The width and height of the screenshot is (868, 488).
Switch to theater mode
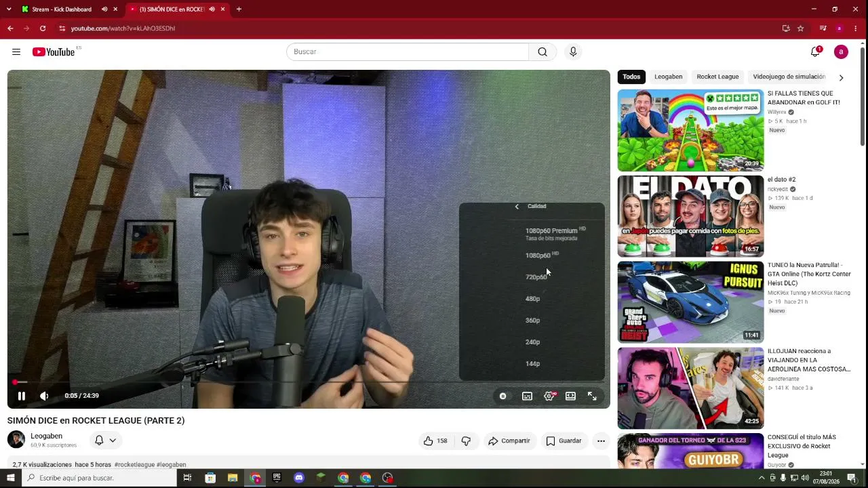[571, 396]
